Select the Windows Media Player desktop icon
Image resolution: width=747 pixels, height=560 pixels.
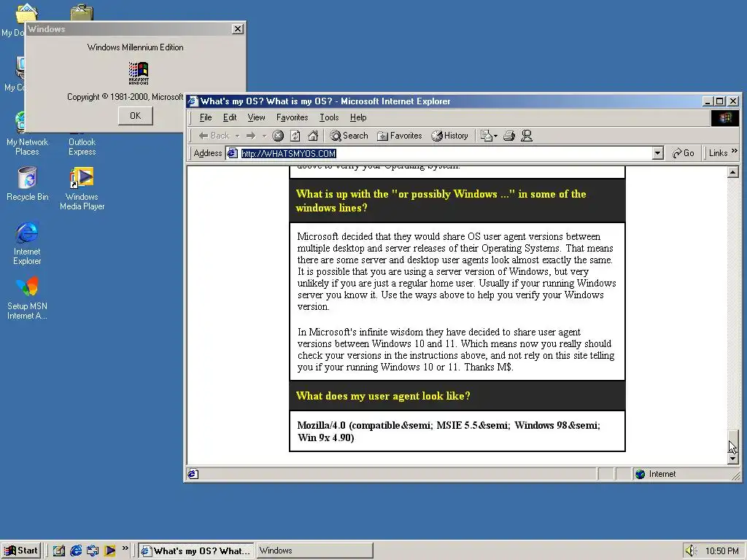[x=82, y=189]
